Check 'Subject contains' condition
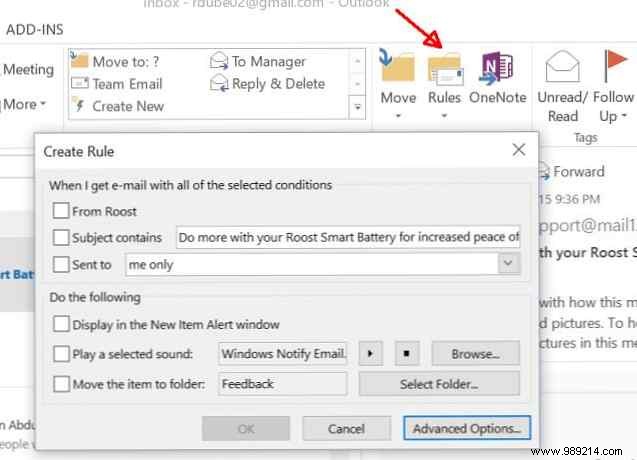Viewport: 637px width, 460px height. coord(61,237)
